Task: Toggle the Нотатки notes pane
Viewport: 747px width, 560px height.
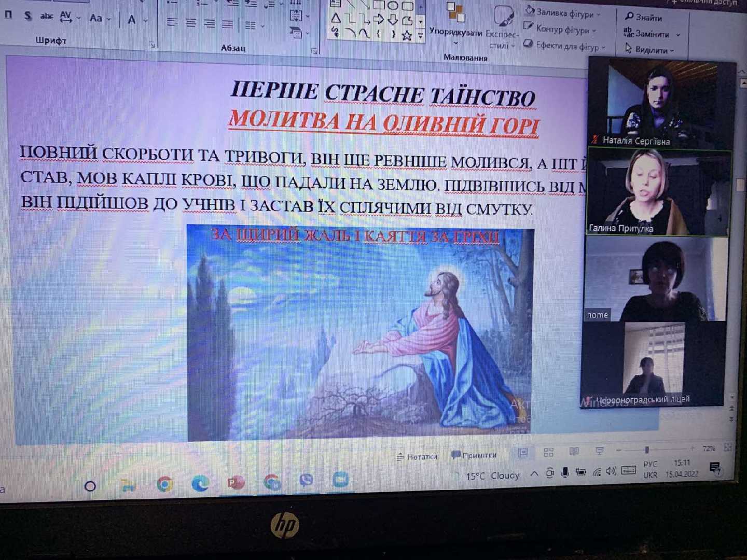Action: (x=417, y=456)
